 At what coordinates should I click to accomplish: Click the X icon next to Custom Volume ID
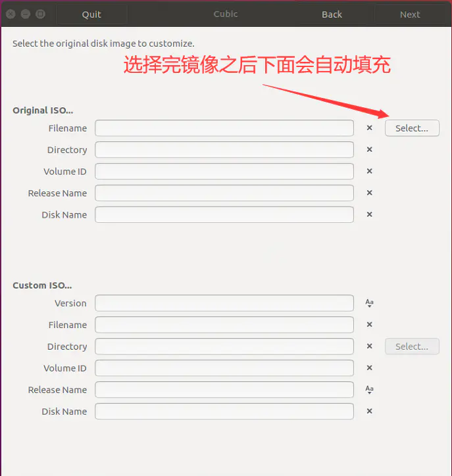coord(369,368)
